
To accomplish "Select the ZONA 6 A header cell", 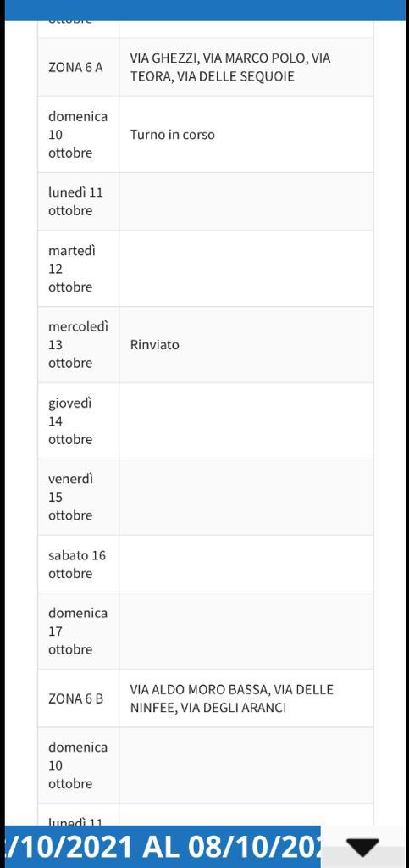I will (79, 68).
